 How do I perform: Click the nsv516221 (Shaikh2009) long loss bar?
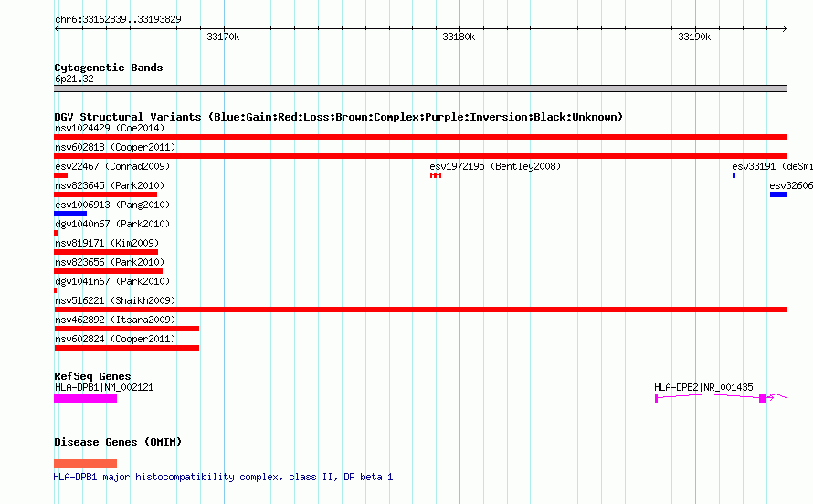point(420,310)
